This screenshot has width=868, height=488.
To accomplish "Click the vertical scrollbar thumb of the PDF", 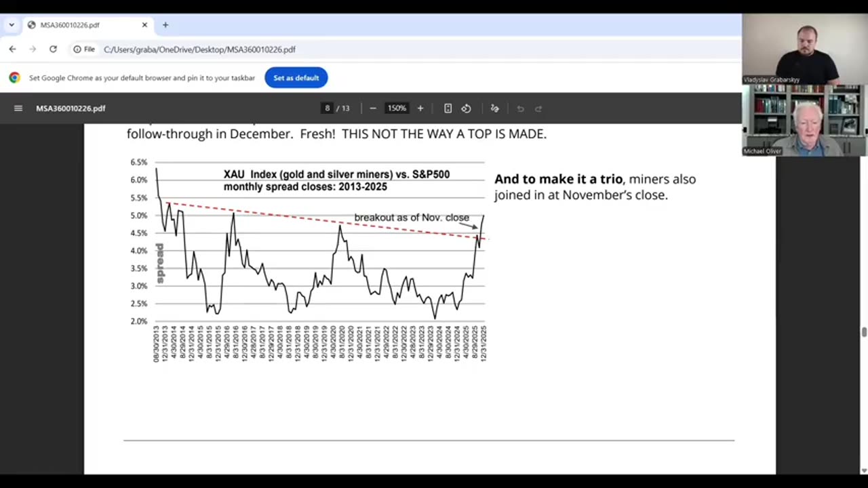I will pyautogui.click(x=863, y=331).
